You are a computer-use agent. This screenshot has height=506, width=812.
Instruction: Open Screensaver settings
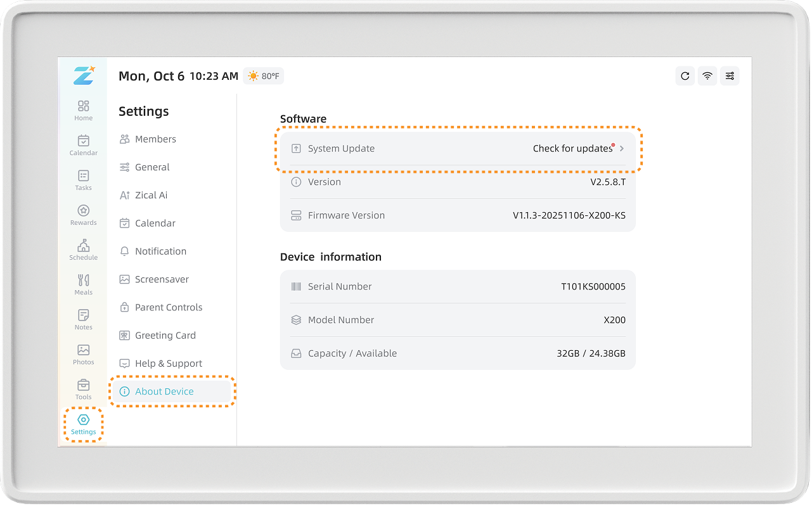[x=154, y=279]
